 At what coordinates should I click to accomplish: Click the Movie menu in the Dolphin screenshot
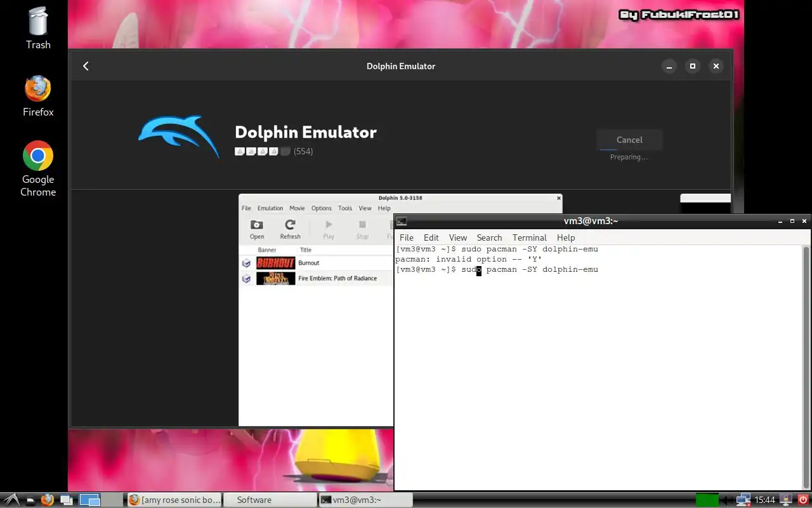point(297,208)
